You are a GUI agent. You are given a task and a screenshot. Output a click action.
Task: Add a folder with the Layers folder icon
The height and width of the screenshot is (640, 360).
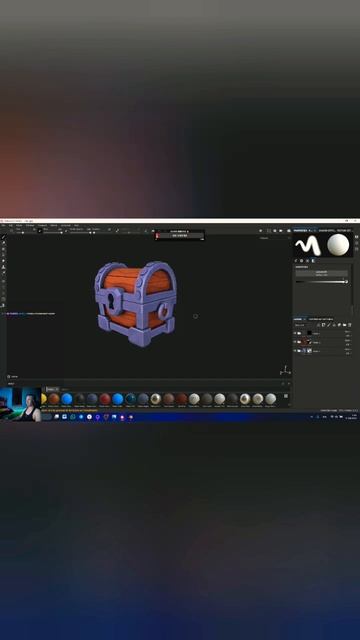(344, 325)
